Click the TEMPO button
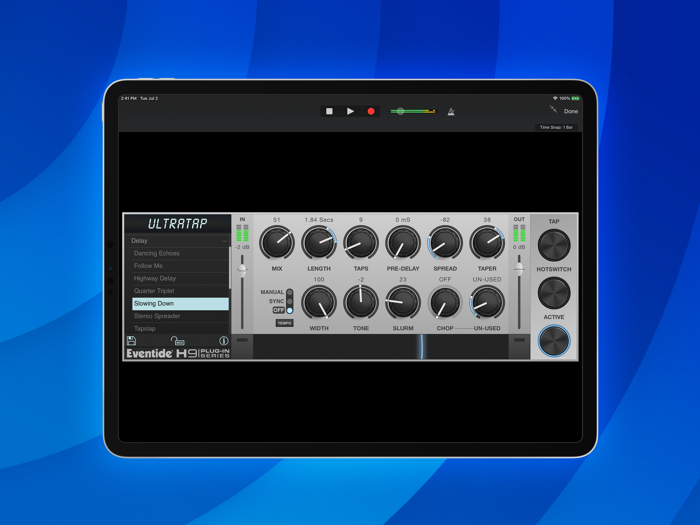This screenshot has width=700, height=525. click(x=284, y=323)
